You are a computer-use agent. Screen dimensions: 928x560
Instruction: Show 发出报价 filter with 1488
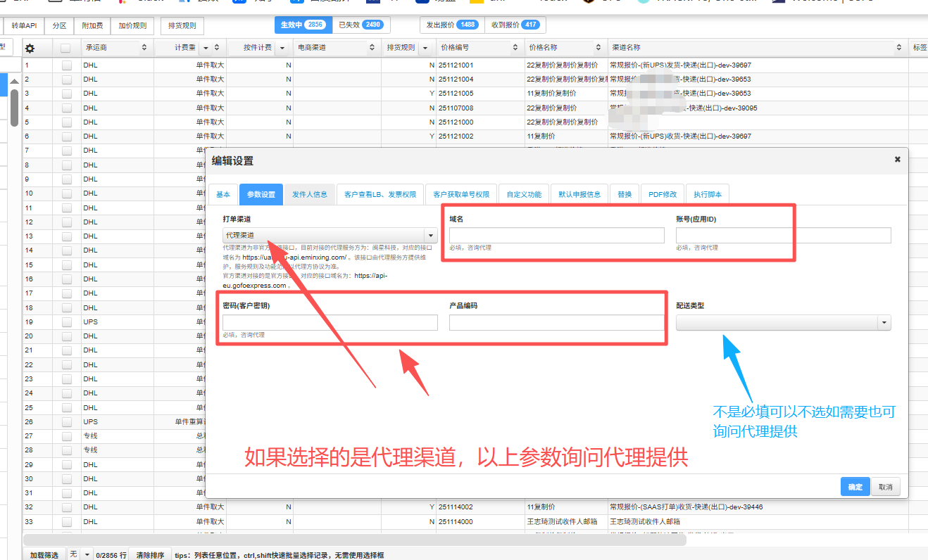452,25
